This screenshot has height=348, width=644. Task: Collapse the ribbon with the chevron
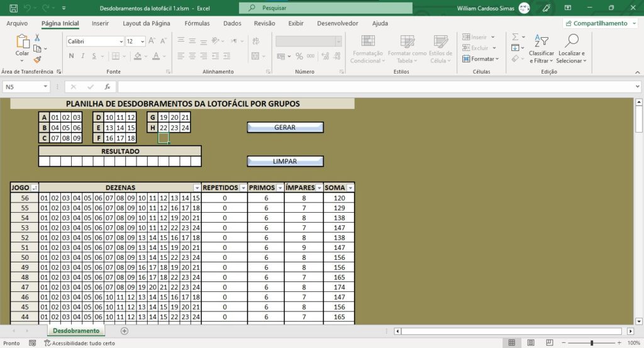coord(638,72)
